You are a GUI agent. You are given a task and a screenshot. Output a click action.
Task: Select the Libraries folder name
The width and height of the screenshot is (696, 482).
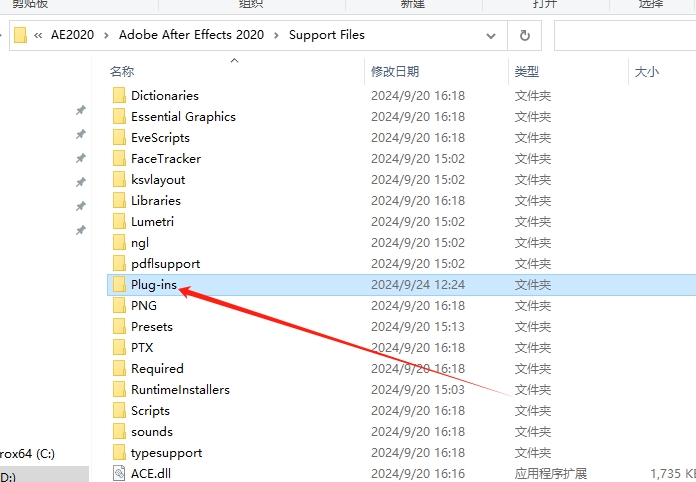tap(156, 201)
